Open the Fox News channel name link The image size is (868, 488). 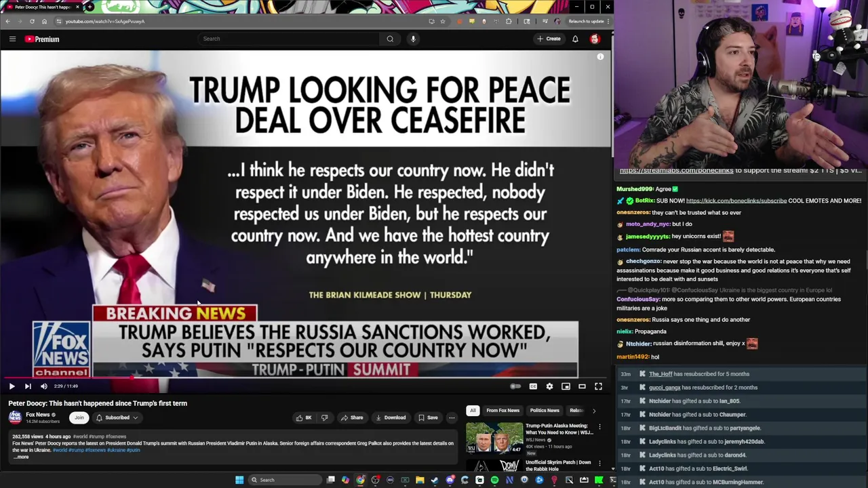[38, 415]
